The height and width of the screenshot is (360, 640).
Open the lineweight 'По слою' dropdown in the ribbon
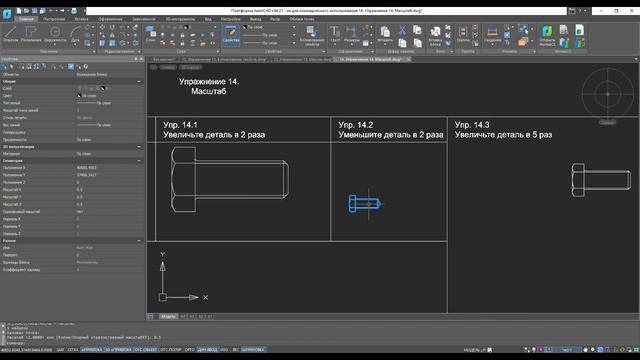click(x=294, y=43)
